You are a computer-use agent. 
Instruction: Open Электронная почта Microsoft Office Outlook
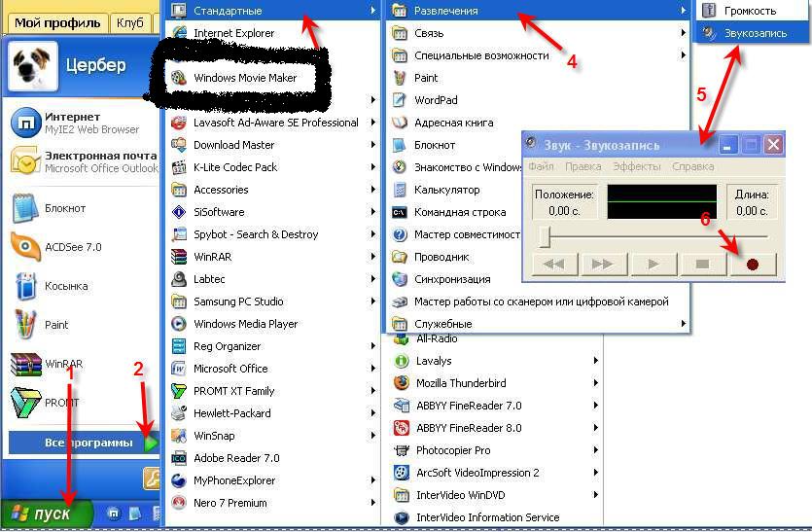pos(83,161)
